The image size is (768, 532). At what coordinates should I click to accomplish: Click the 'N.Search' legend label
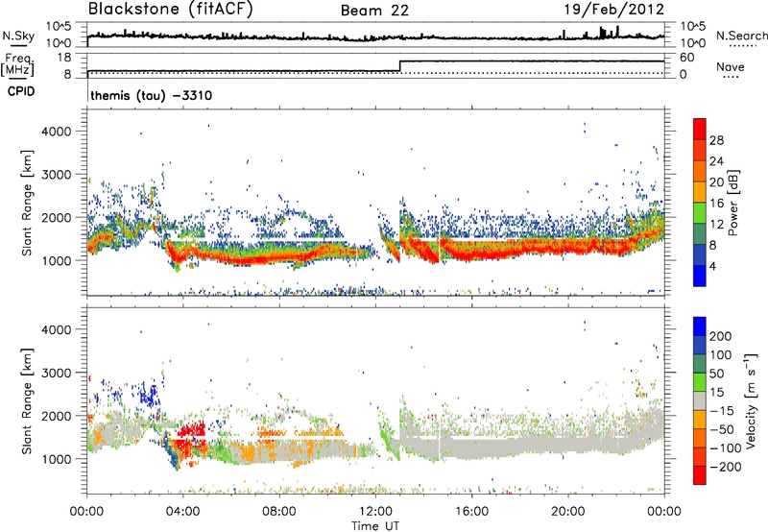[x=741, y=36]
